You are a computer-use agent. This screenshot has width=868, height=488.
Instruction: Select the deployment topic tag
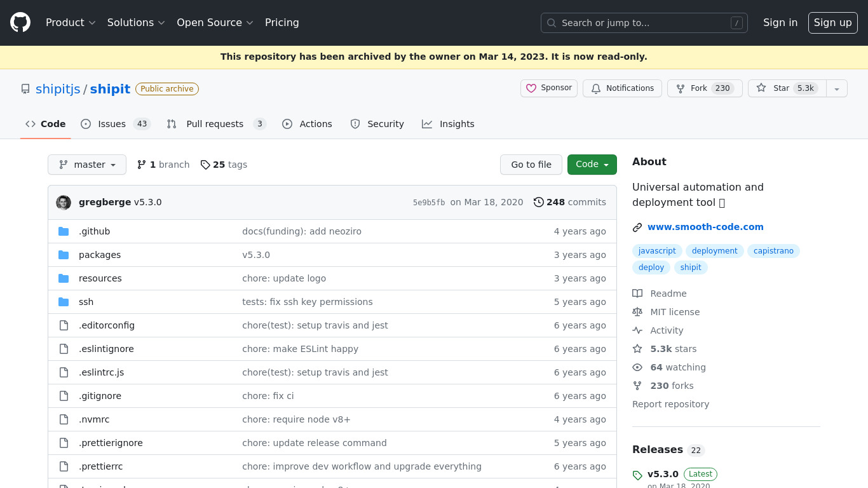pos(715,251)
